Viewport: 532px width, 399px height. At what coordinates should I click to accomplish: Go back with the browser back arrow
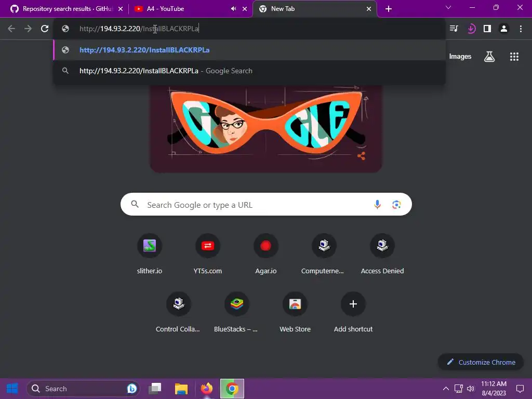[11, 29]
